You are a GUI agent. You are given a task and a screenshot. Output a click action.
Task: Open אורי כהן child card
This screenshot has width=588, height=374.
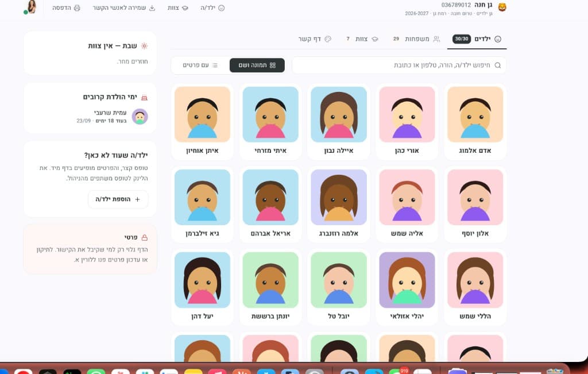click(407, 122)
